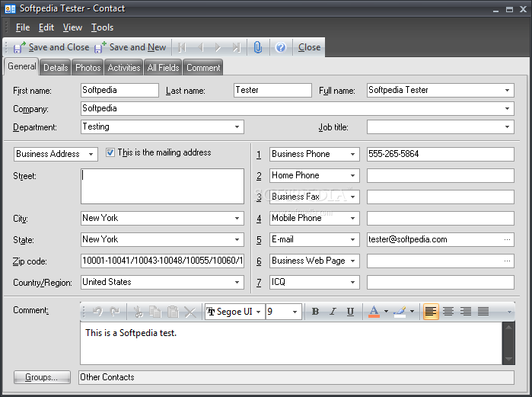Open the Job title dropdown
This screenshot has height=397, width=532.
[507, 127]
